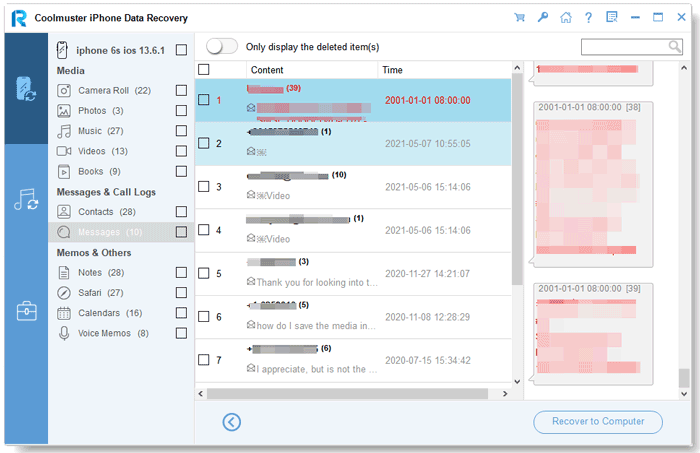Click preview bubble dated 2001-01-01 08:00:00 [38]

(593, 184)
